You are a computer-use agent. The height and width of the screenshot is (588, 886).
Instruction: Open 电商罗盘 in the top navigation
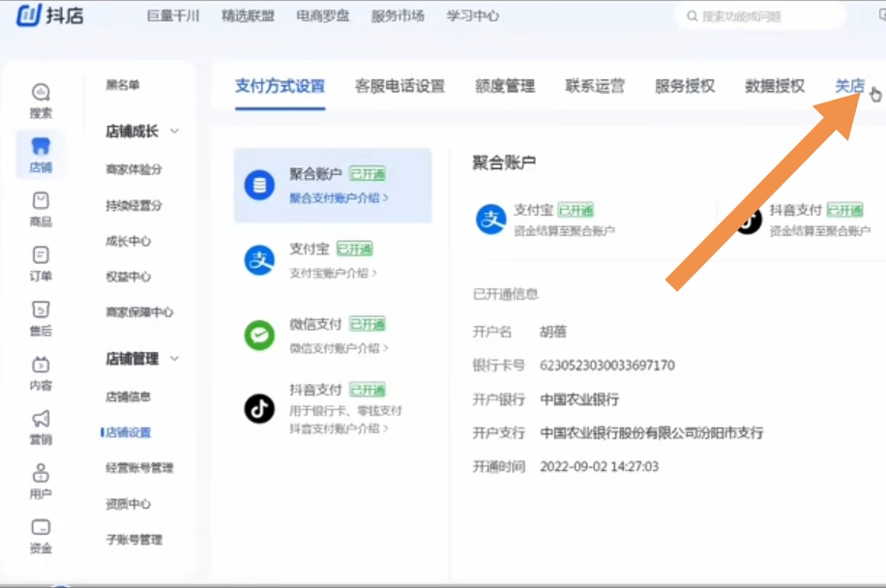tap(323, 15)
